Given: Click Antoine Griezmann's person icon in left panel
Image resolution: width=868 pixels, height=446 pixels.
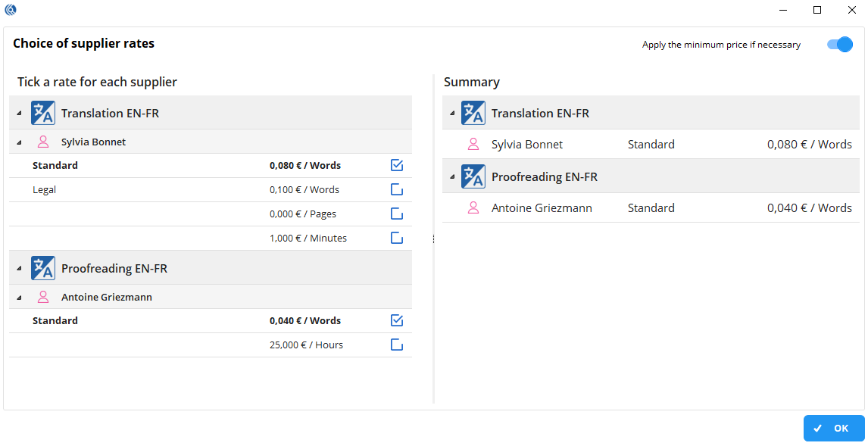Looking at the screenshot, I should pos(43,298).
